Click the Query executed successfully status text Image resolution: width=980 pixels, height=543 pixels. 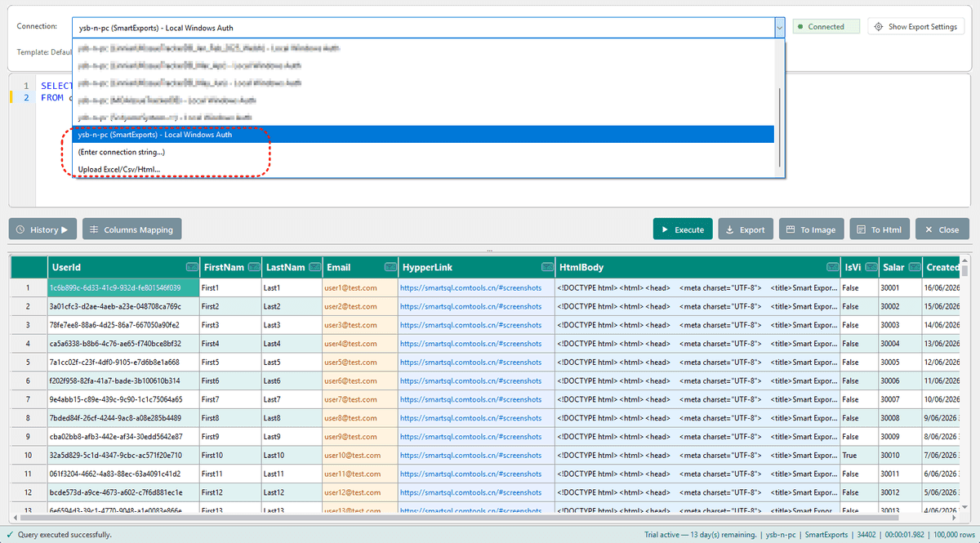65,535
